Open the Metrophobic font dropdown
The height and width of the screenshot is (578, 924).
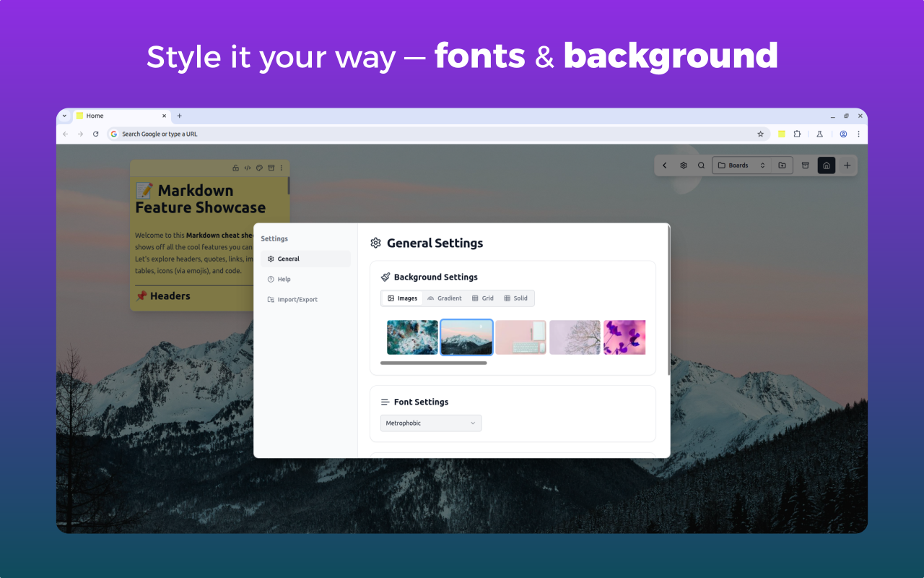[x=431, y=423]
